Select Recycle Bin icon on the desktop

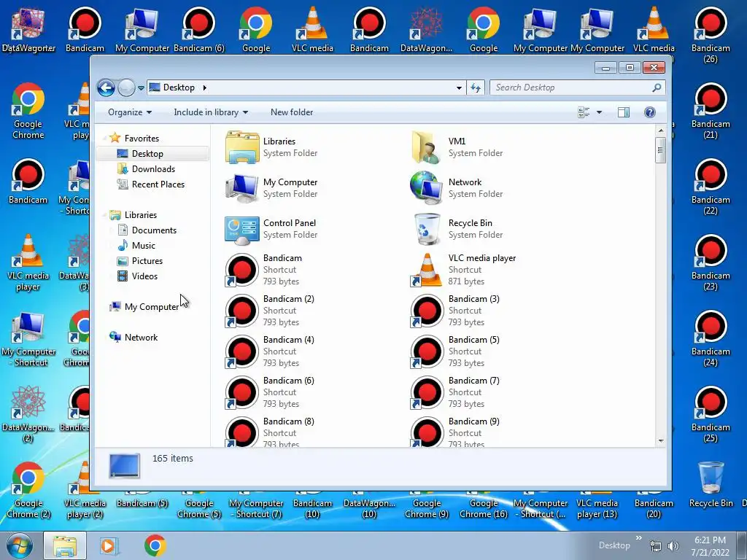click(711, 484)
